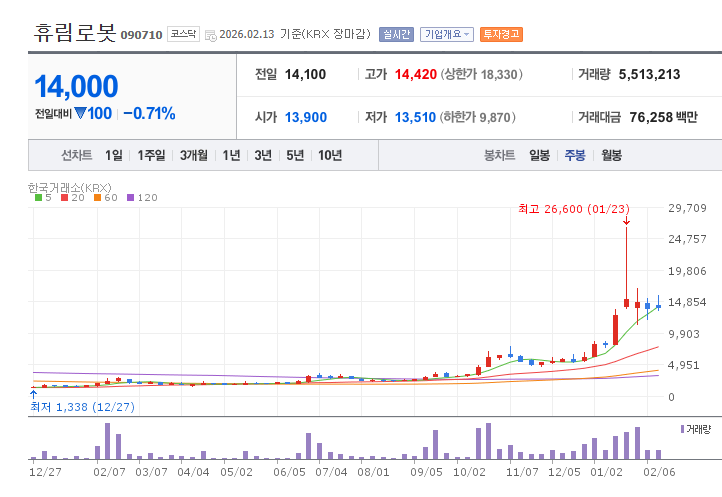722x497 pixels.
Task: Click the 29,709 price axis label
Action: point(687,208)
